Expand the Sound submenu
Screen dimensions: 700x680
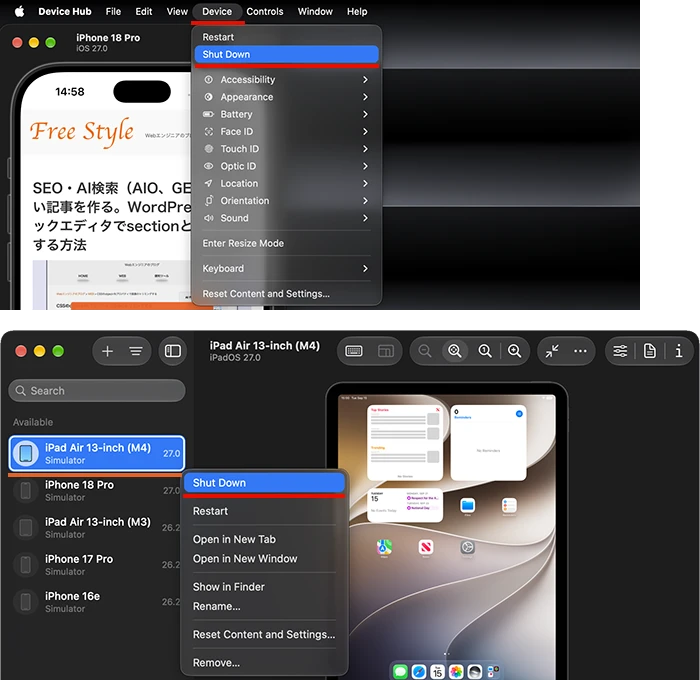coord(287,218)
